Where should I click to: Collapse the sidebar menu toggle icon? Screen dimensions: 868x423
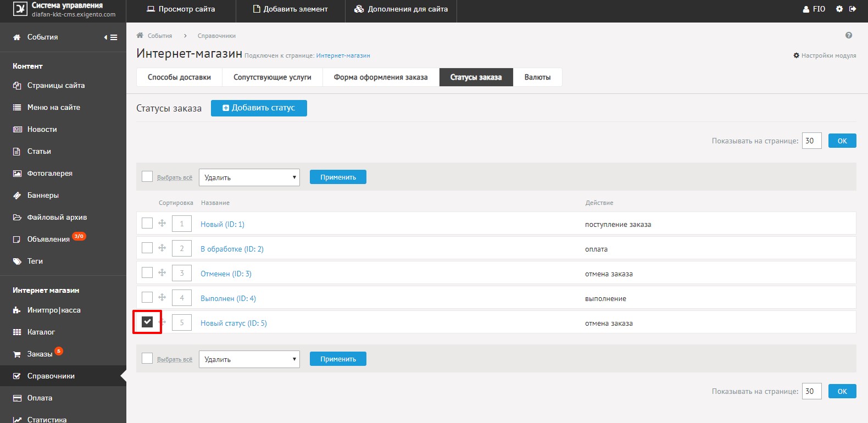[x=111, y=37]
